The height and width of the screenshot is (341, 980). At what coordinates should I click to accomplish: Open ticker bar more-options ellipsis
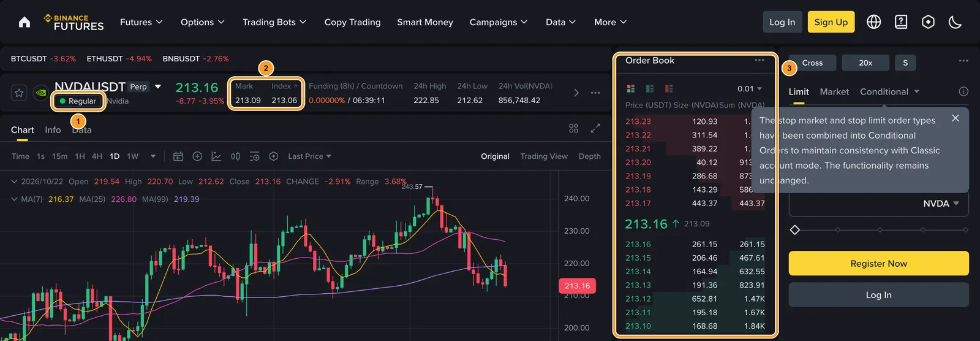(595, 93)
